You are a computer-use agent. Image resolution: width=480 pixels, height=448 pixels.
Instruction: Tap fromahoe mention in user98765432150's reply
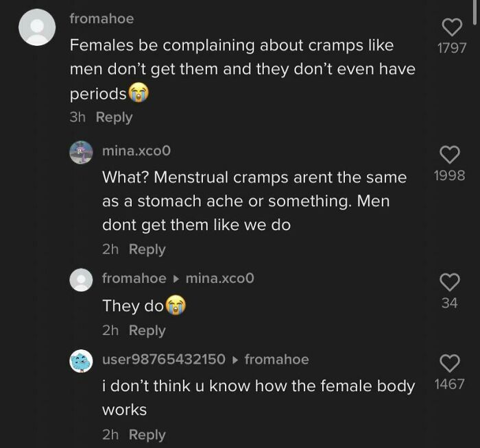click(276, 359)
